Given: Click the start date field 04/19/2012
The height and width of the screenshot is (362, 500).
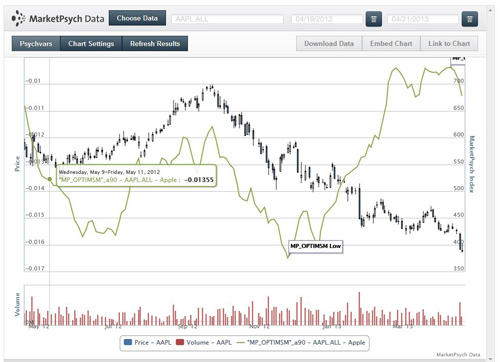Looking at the screenshot, I should coord(327,19).
